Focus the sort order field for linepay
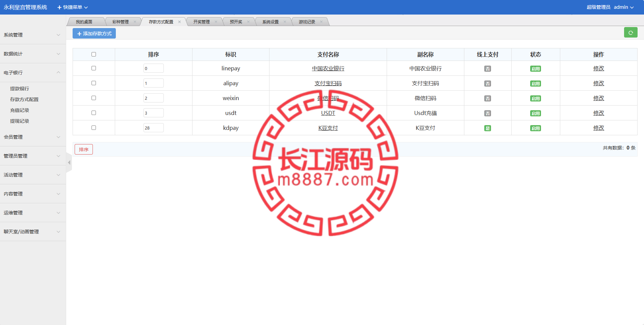 pos(154,68)
